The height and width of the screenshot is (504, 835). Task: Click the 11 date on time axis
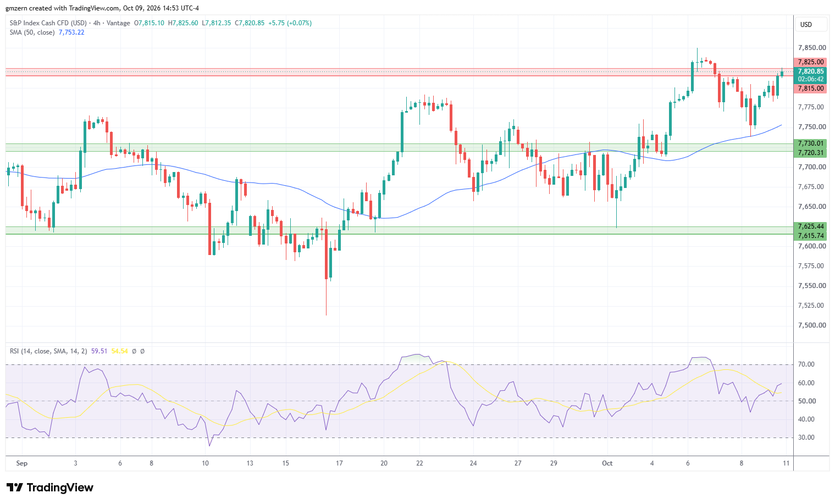click(x=786, y=463)
